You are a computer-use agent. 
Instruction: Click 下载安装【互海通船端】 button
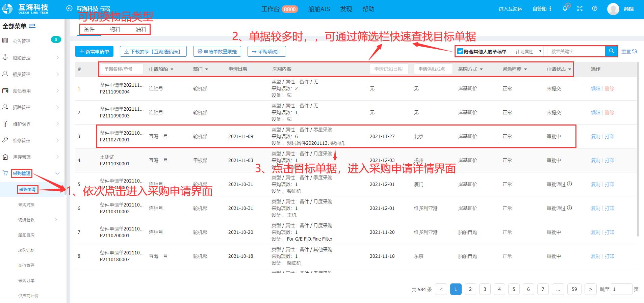pos(153,51)
